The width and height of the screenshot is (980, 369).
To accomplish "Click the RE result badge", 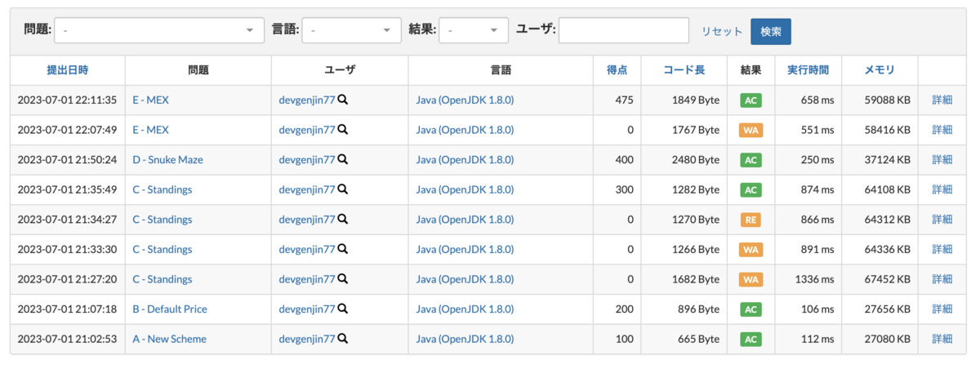I will click(751, 220).
